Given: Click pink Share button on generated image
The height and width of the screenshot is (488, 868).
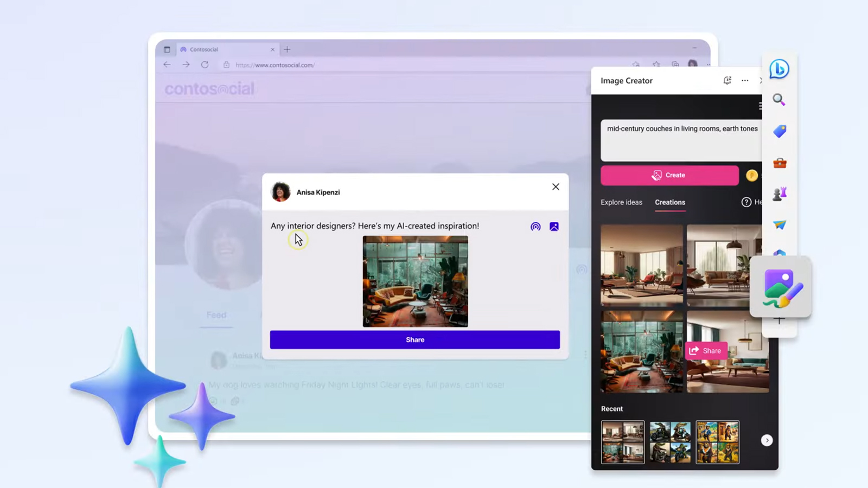Looking at the screenshot, I should (706, 351).
